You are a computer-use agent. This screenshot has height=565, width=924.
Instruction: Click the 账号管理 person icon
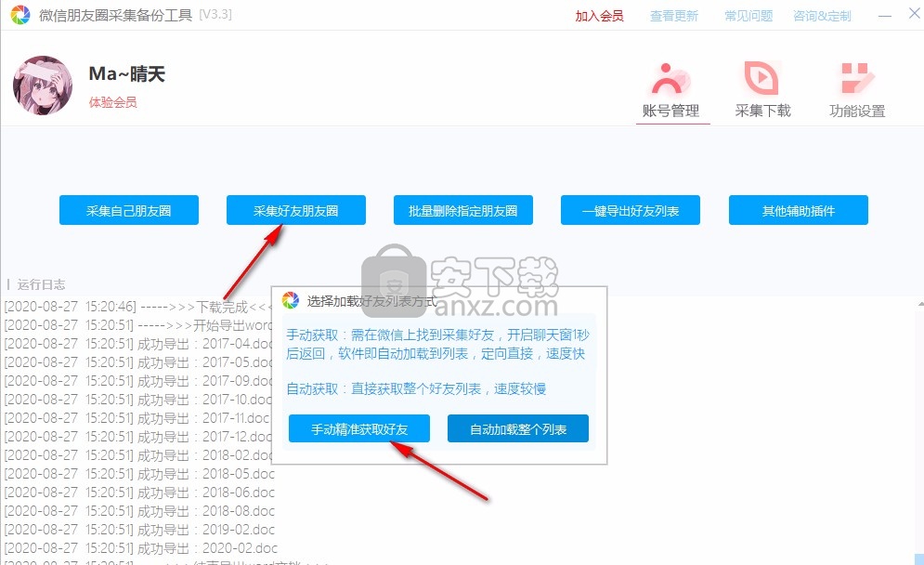pos(670,78)
